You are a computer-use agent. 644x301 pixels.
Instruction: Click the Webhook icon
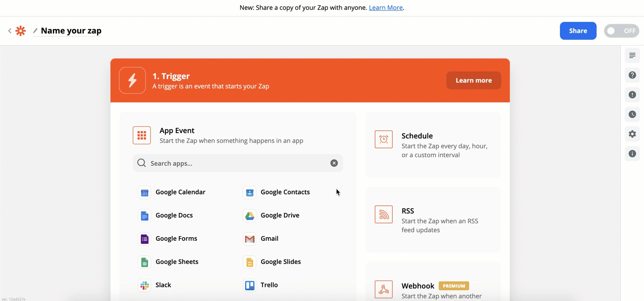[x=384, y=289]
